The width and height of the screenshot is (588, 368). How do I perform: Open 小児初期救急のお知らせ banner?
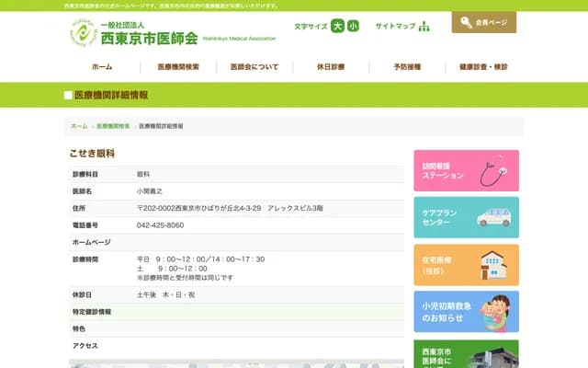(466, 311)
